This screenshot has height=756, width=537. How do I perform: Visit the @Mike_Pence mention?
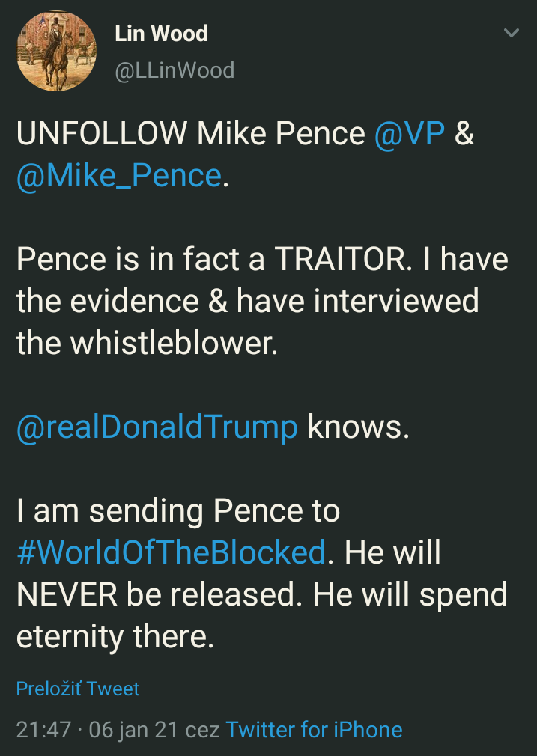click(x=118, y=175)
